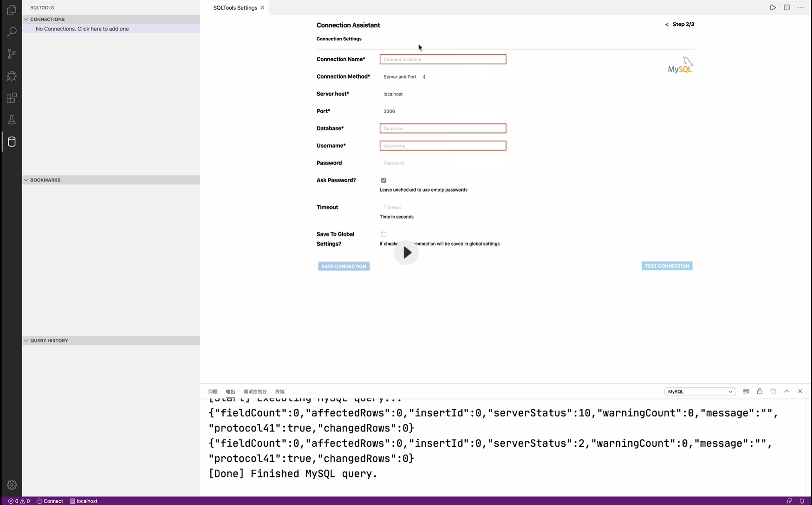
Task: Check Save To Global Settings checkbox
Action: [384, 234]
